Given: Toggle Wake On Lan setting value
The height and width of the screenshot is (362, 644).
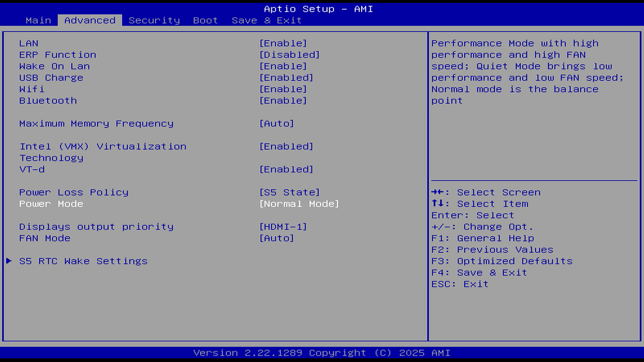Looking at the screenshot, I should [283, 66].
